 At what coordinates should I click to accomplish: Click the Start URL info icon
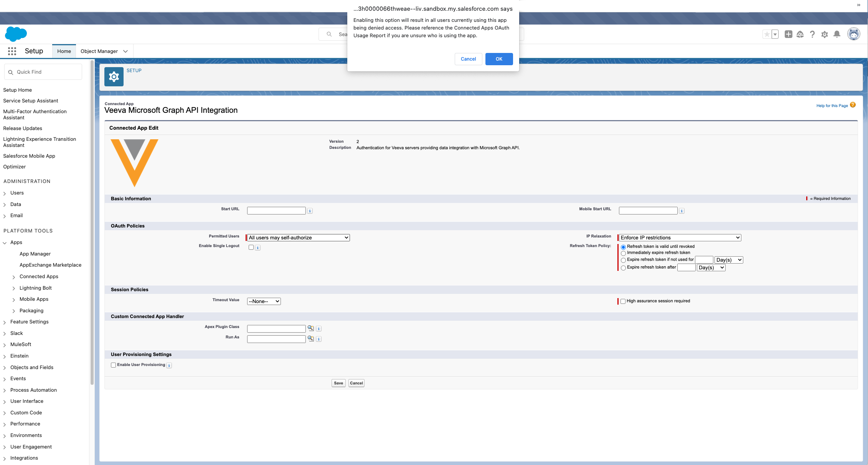click(310, 211)
